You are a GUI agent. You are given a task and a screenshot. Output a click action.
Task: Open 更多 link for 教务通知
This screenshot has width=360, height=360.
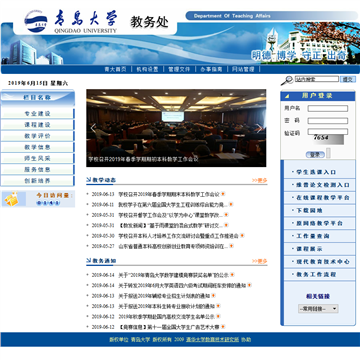point(260,261)
